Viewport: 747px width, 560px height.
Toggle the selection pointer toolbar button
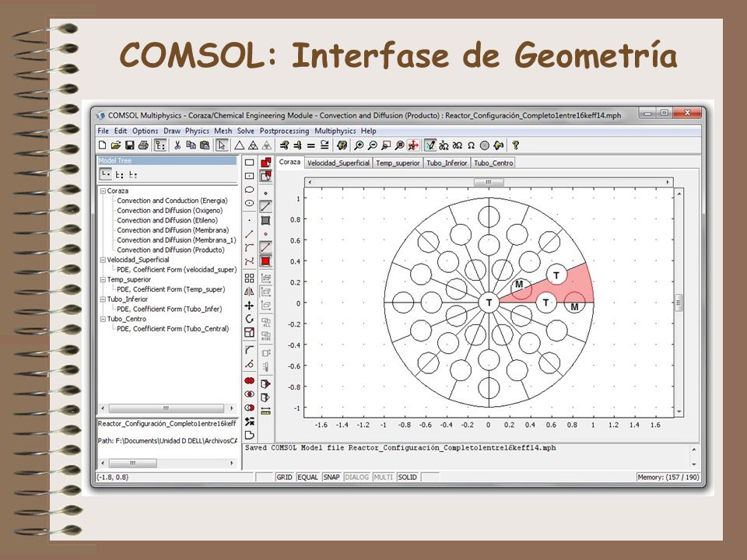(222, 145)
